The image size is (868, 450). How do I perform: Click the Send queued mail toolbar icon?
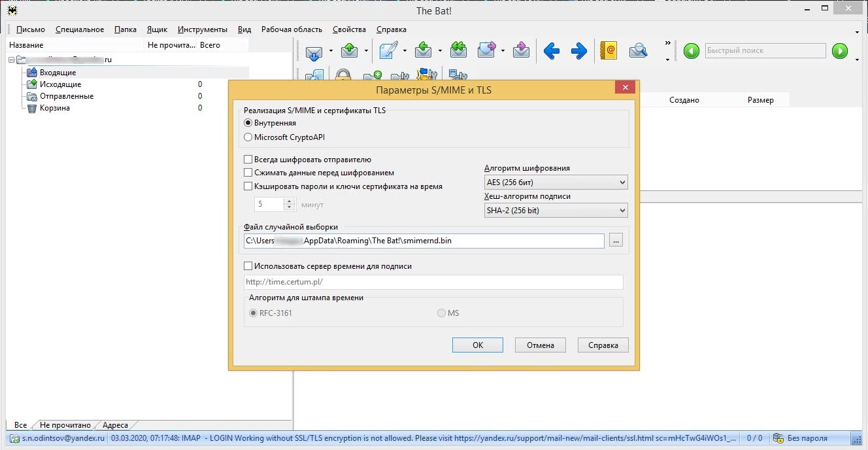coord(350,51)
